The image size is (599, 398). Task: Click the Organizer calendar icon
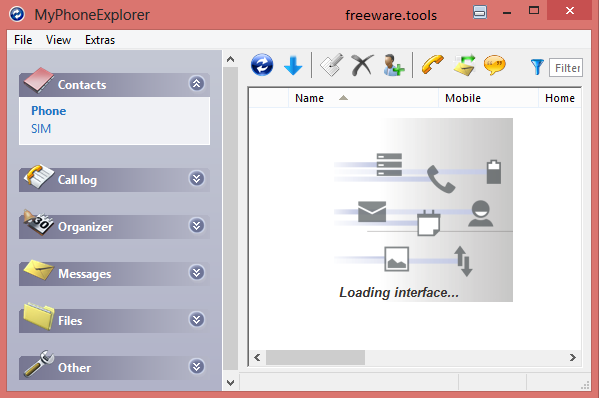point(39,223)
